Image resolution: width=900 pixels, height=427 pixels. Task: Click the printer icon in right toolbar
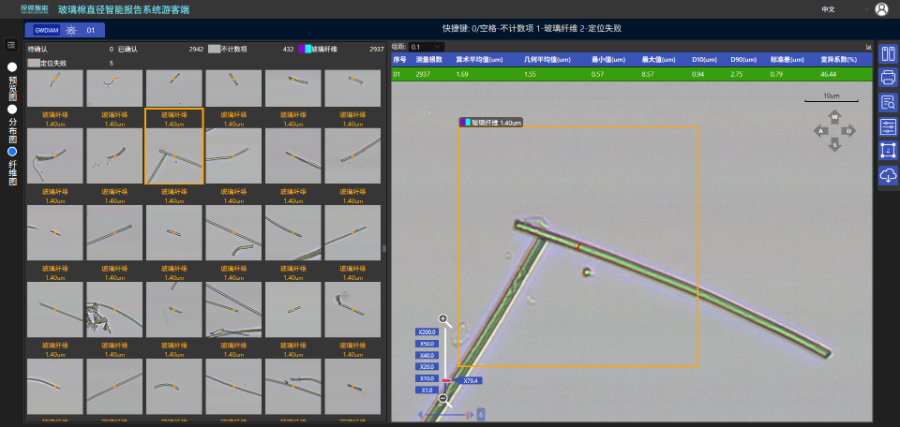(x=888, y=78)
